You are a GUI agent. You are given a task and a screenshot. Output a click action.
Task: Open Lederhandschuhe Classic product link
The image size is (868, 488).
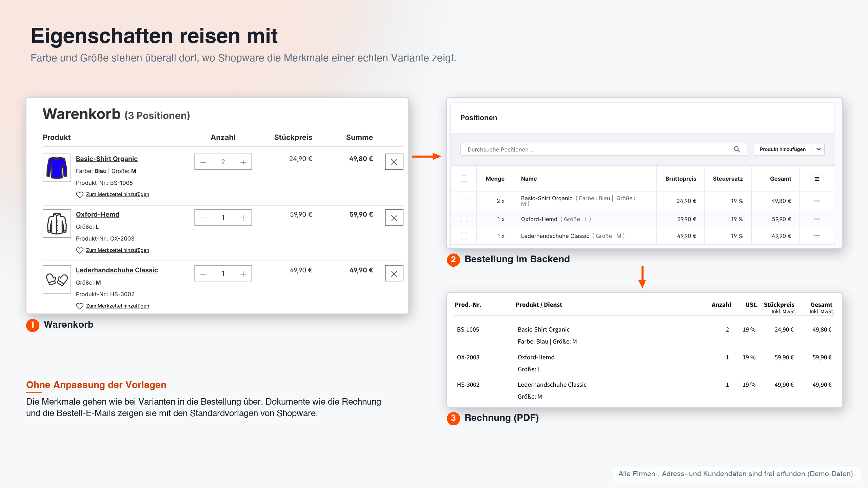117,270
